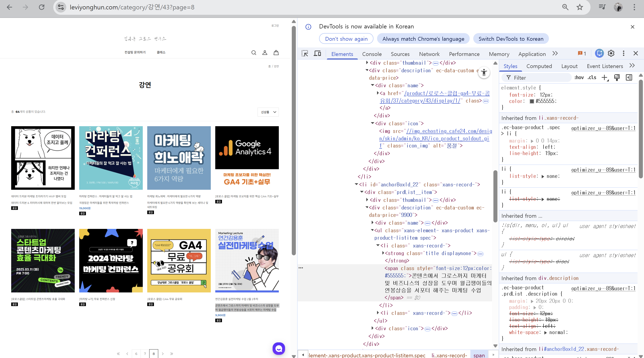Click the Styles filter input
This screenshot has height=358, width=644.
(536, 78)
